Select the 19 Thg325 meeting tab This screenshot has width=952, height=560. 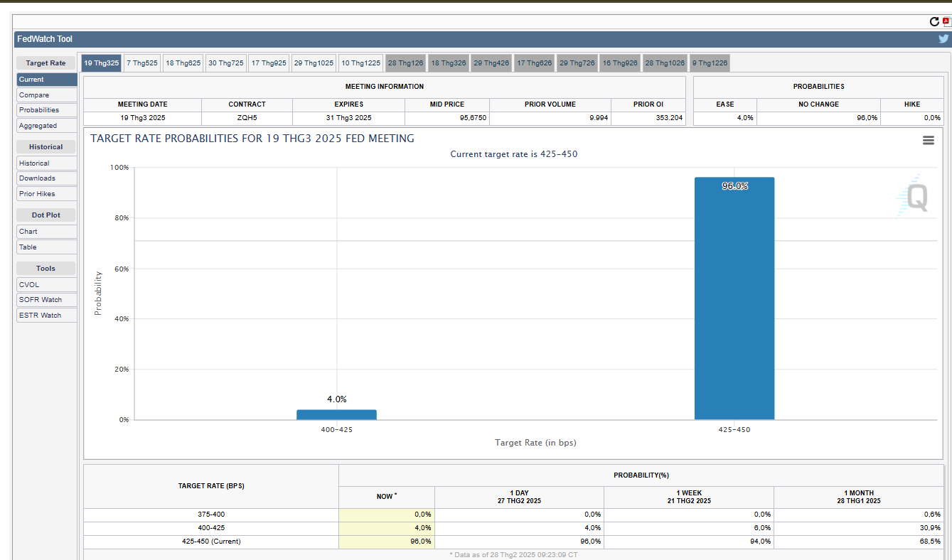point(102,63)
